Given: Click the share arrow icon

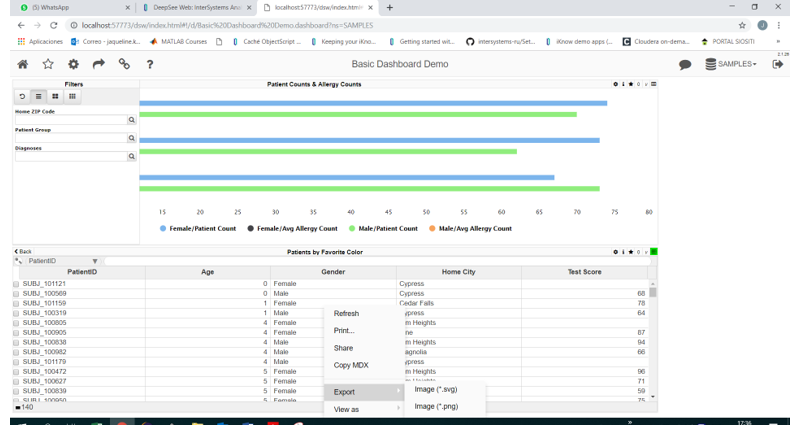Looking at the screenshot, I should [x=99, y=64].
